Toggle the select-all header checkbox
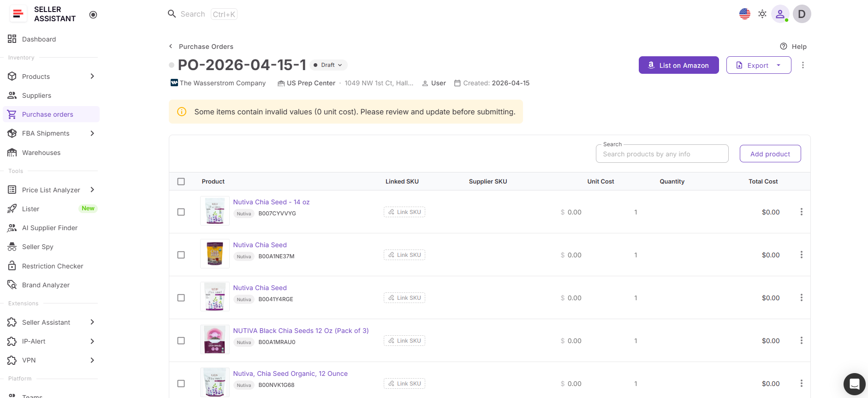 [x=181, y=182]
